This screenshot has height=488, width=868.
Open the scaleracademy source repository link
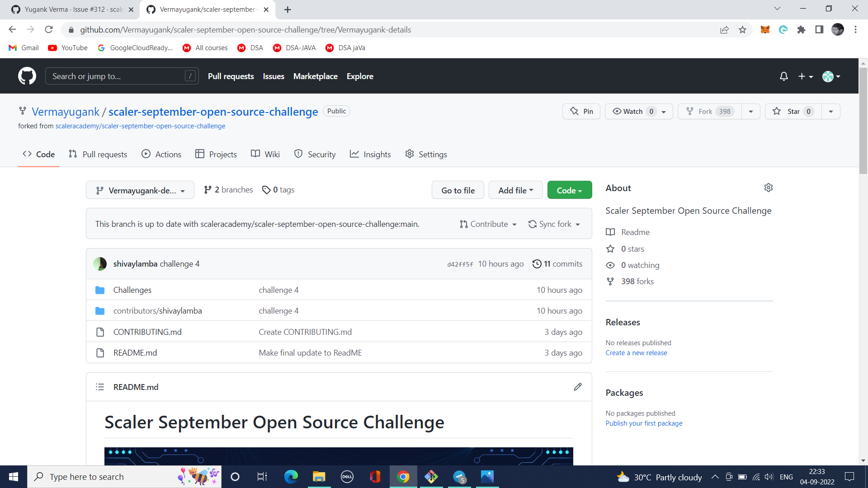click(x=140, y=126)
